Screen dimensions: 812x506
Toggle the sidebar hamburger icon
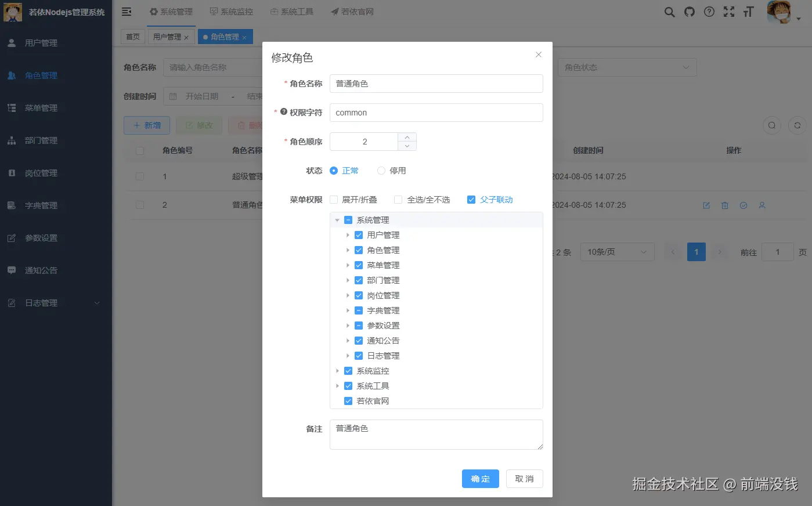(127, 12)
